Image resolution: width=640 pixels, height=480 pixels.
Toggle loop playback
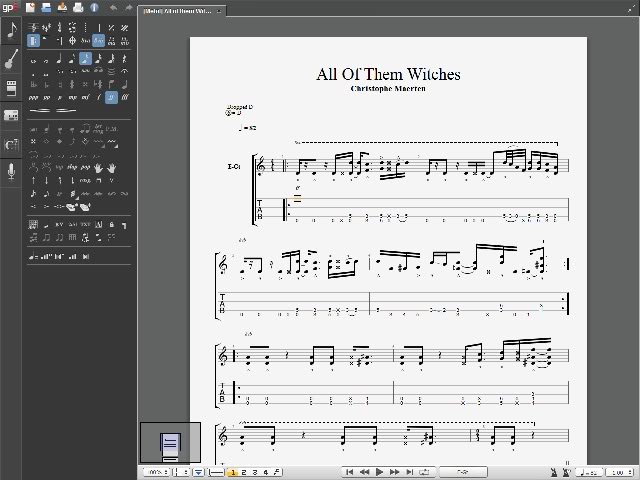[x=425, y=472]
